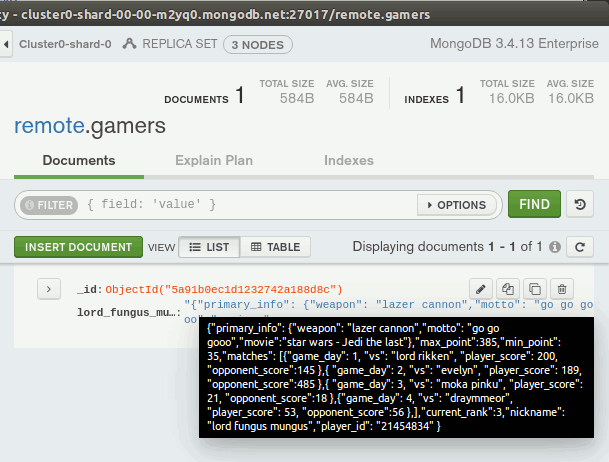Collapse sidebar with the left arrow
Screen dimensions: 609x462
coord(6,44)
